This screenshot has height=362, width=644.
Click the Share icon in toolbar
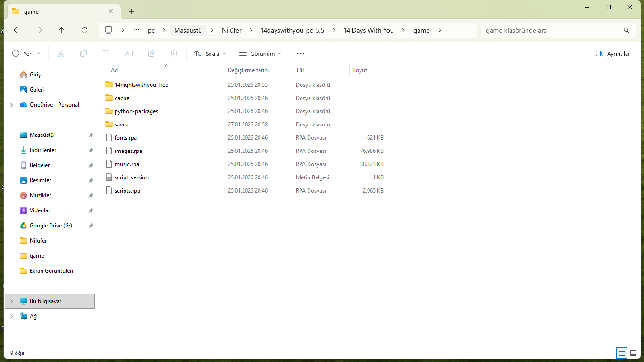point(151,53)
